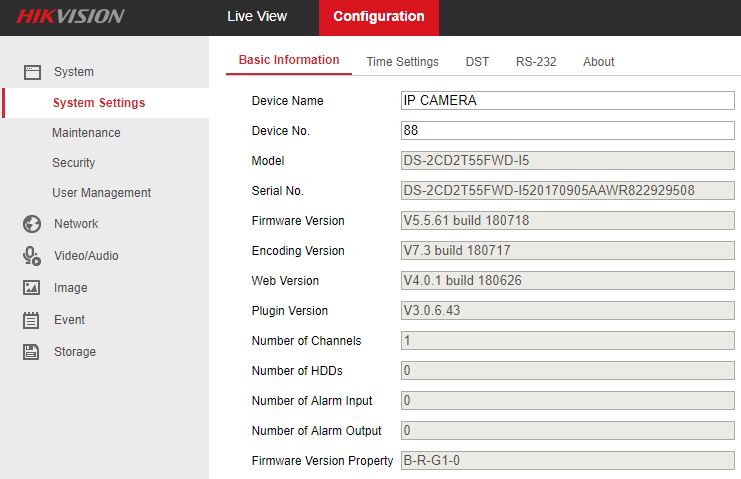741x479 pixels.
Task: Focus the Device Name input field
Action: [x=568, y=101]
